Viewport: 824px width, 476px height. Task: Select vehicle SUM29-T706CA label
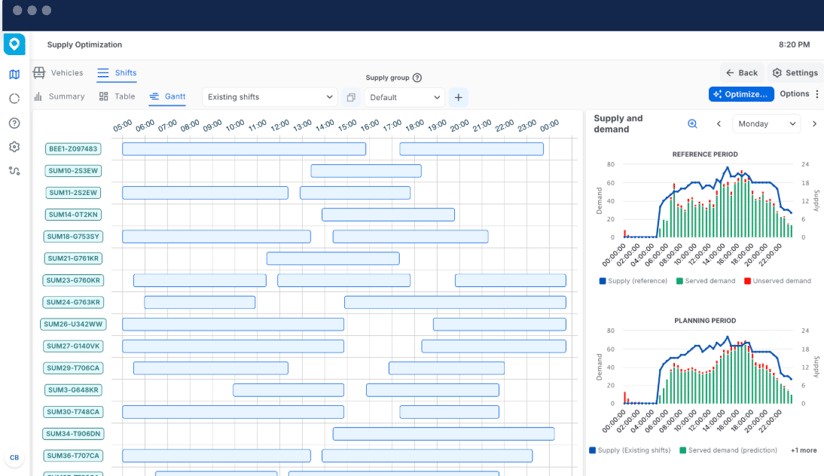coord(73,368)
